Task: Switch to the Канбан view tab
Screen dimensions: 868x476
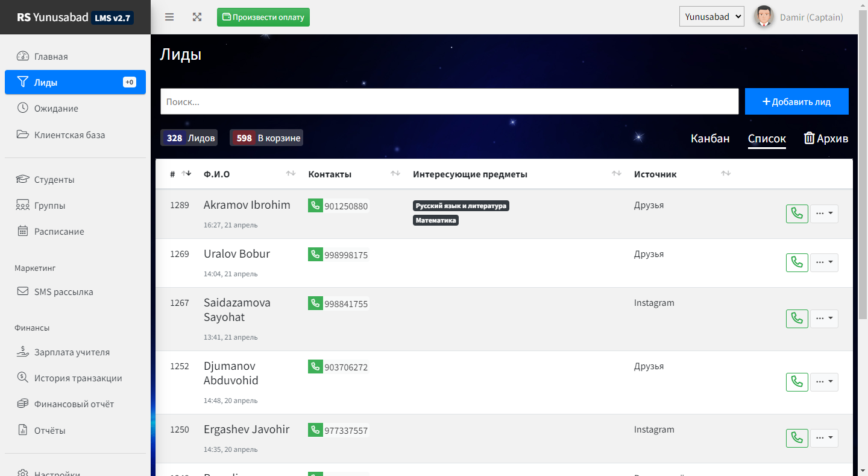Action: tap(710, 138)
